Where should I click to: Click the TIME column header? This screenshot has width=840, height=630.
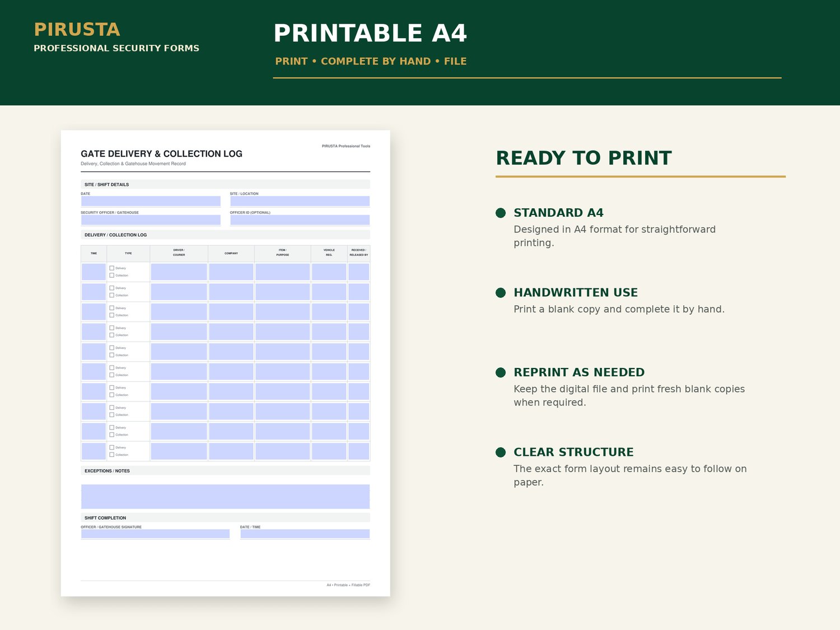[94, 254]
